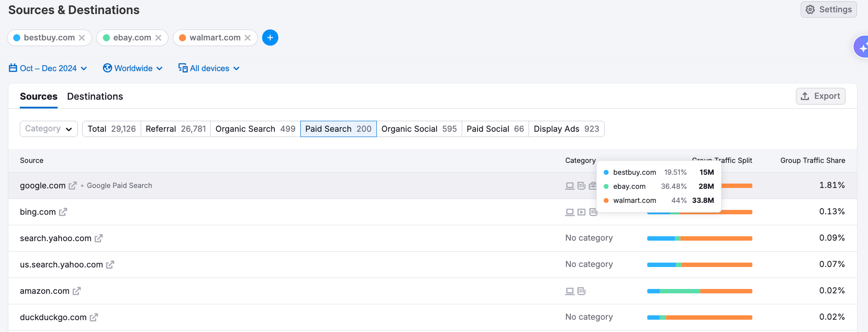
Task: Open the All devices dropdown
Action: (209, 69)
